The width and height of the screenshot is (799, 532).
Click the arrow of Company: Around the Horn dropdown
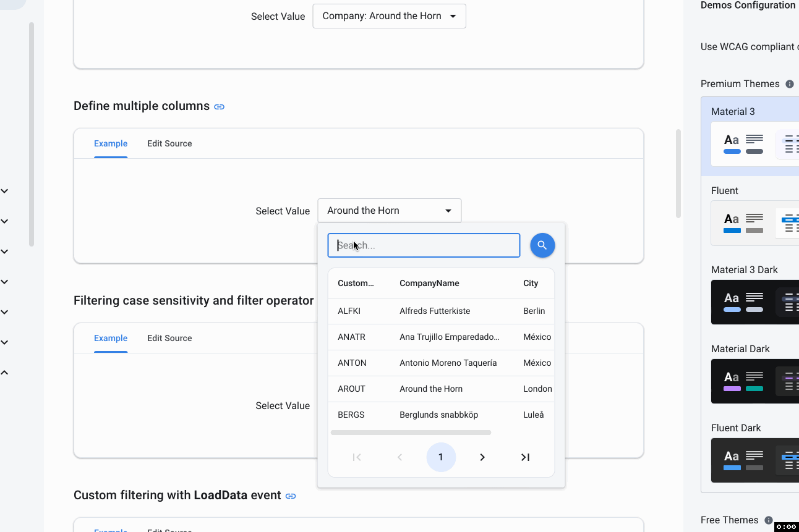pyautogui.click(x=453, y=16)
